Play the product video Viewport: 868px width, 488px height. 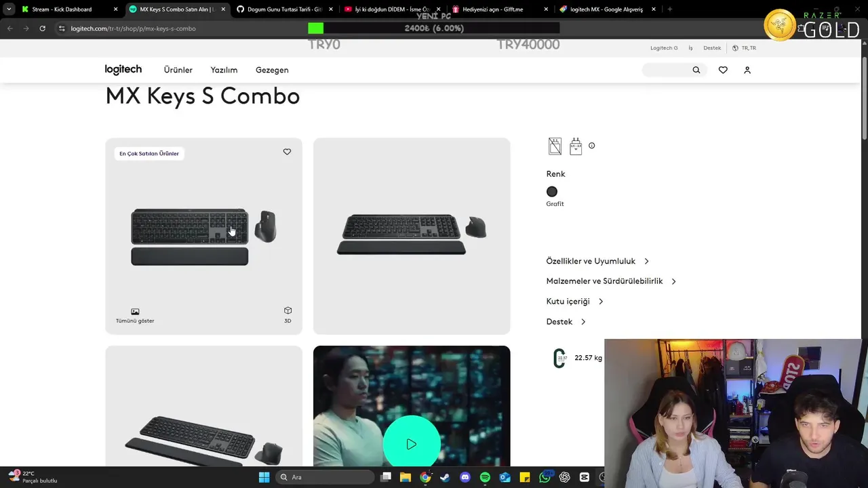click(x=412, y=444)
